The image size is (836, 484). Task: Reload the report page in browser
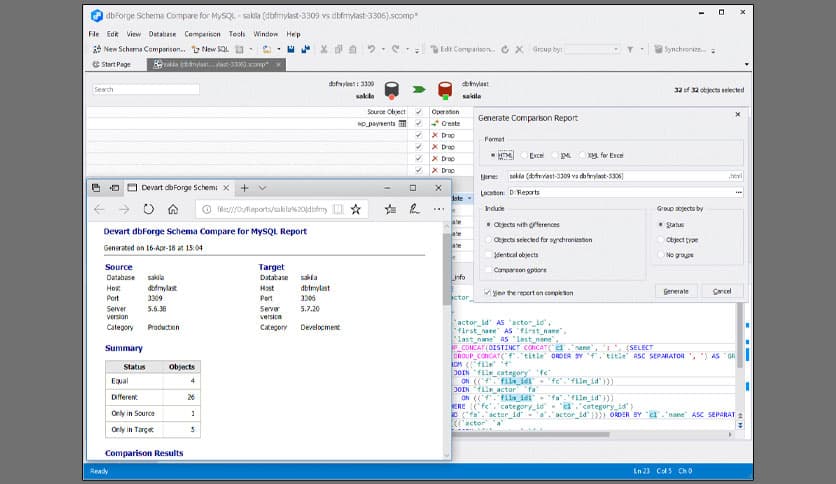149,209
